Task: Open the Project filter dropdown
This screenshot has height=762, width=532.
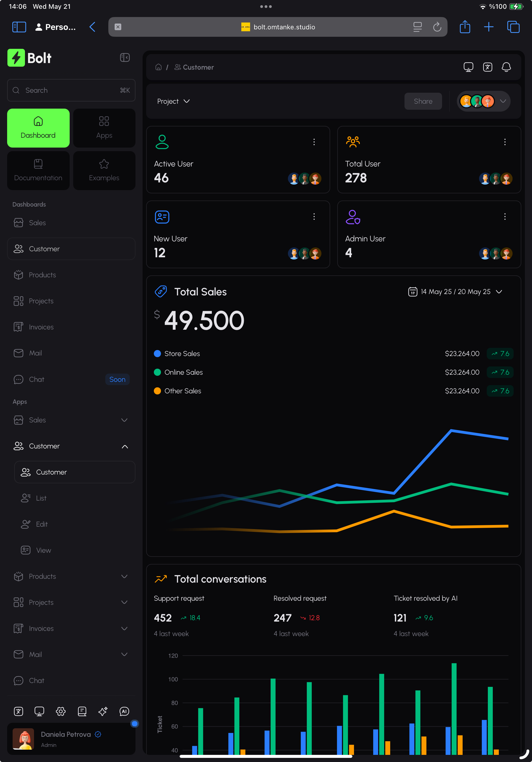Action: click(x=173, y=101)
